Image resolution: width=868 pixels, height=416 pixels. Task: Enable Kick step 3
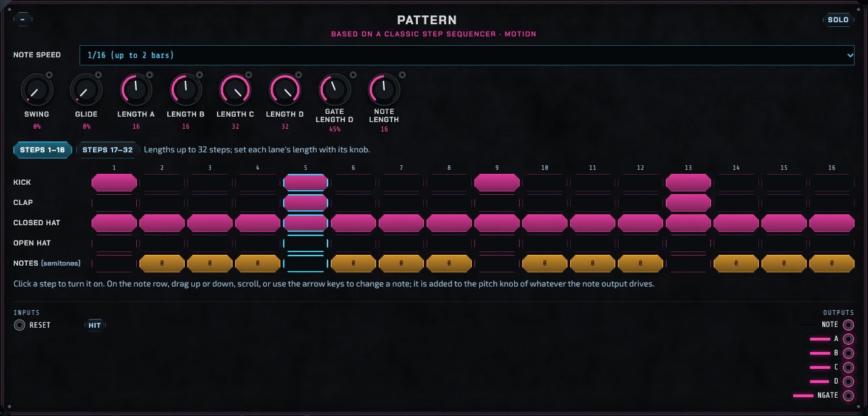click(x=210, y=182)
